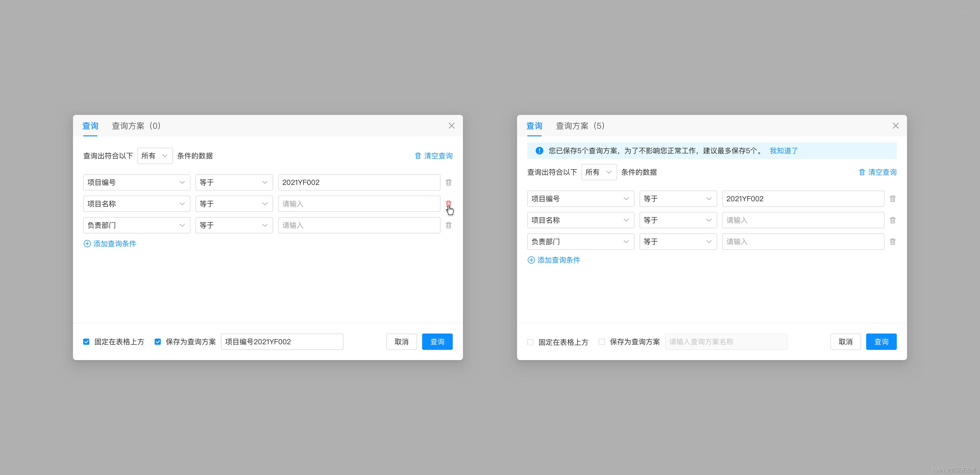The width and height of the screenshot is (980, 475).
Task: Uncheck 保存为查询方案 in left dialog
Action: [158, 342]
